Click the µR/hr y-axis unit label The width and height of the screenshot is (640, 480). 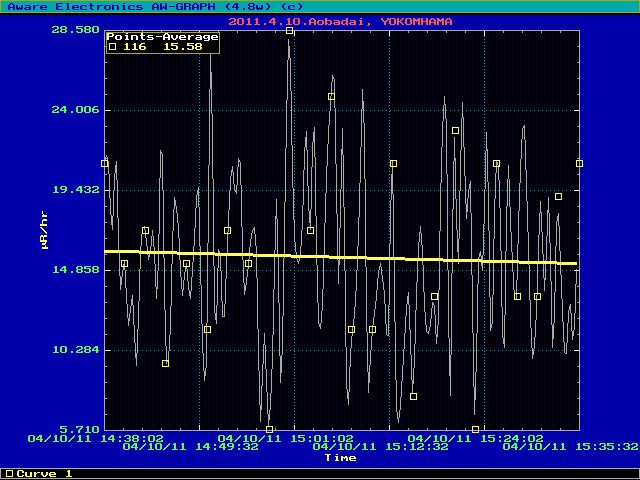click(45, 229)
